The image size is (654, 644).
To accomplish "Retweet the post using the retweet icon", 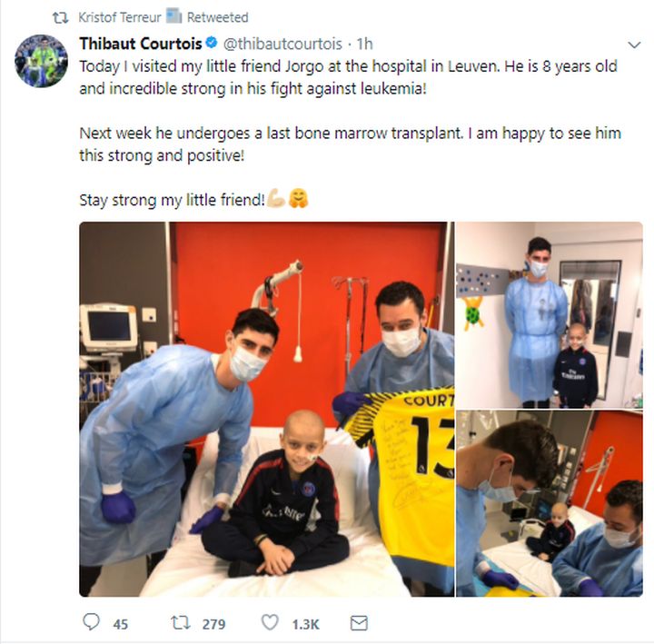I will (x=181, y=623).
